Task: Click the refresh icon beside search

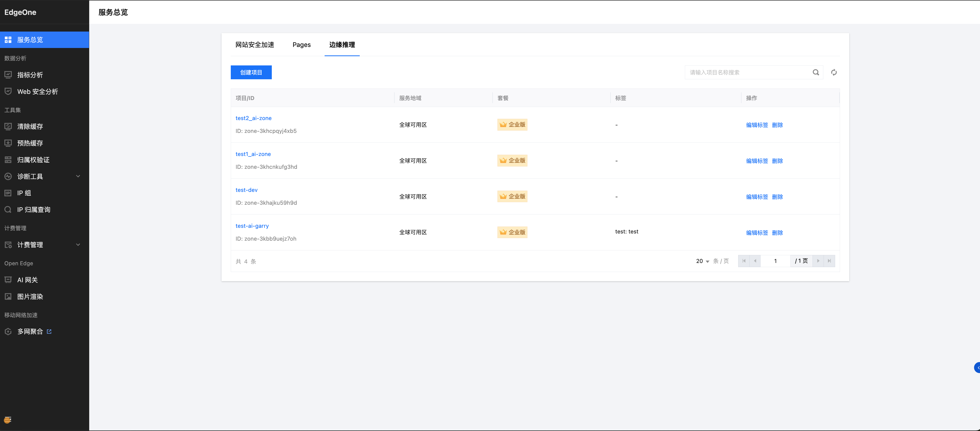Action: [x=834, y=72]
